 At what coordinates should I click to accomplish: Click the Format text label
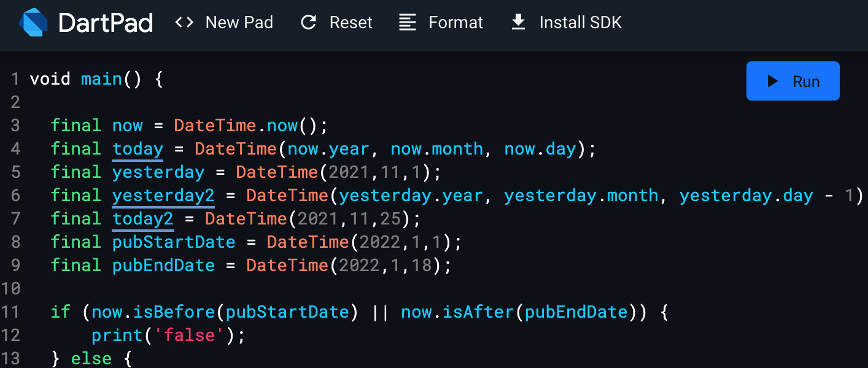point(455,23)
